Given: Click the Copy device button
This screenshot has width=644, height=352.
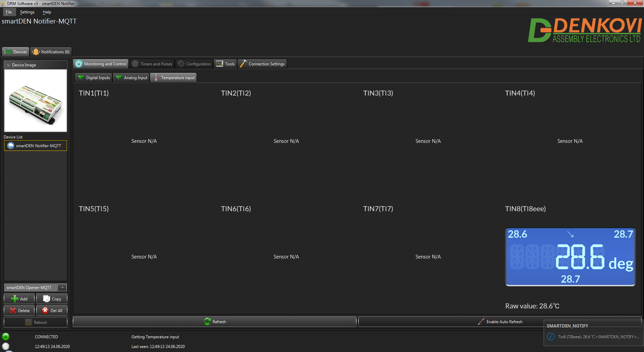Looking at the screenshot, I should pyautogui.click(x=52, y=299).
